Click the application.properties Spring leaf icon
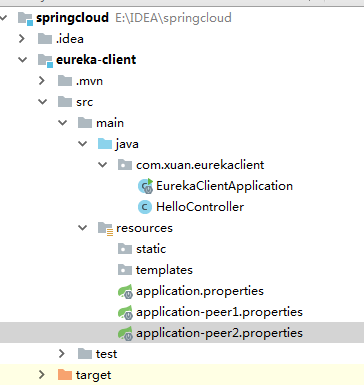364x385 pixels. 125,292
